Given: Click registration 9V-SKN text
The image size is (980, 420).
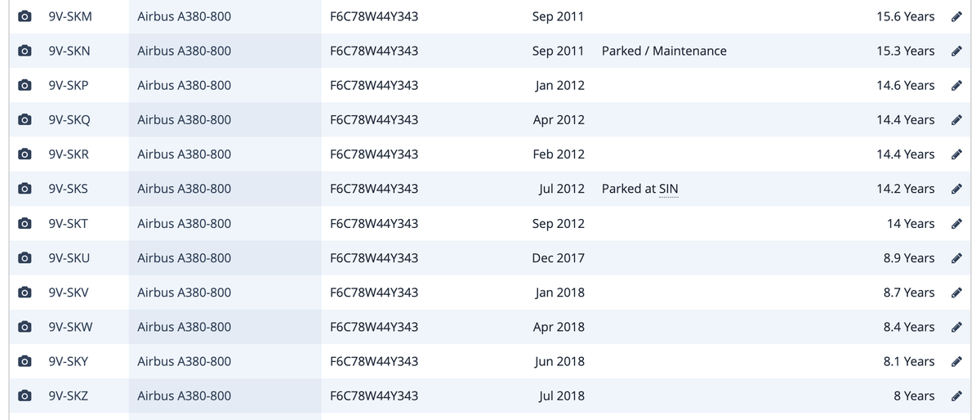Looking at the screenshot, I should coord(69,51).
